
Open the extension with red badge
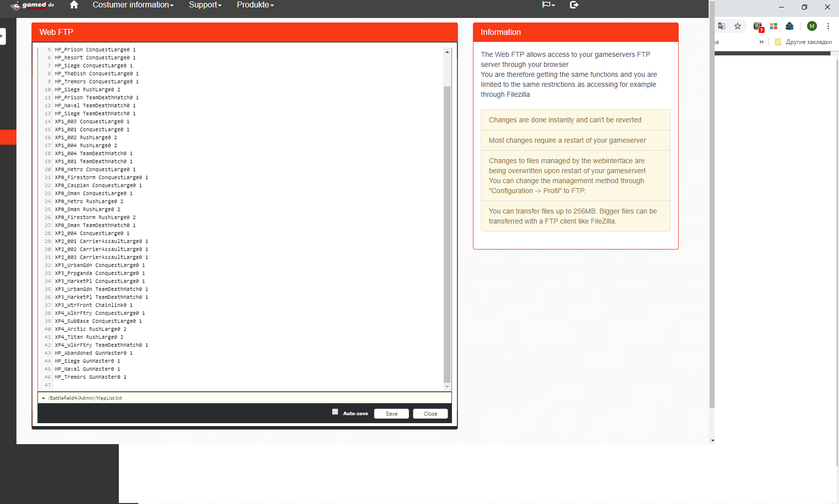click(758, 26)
